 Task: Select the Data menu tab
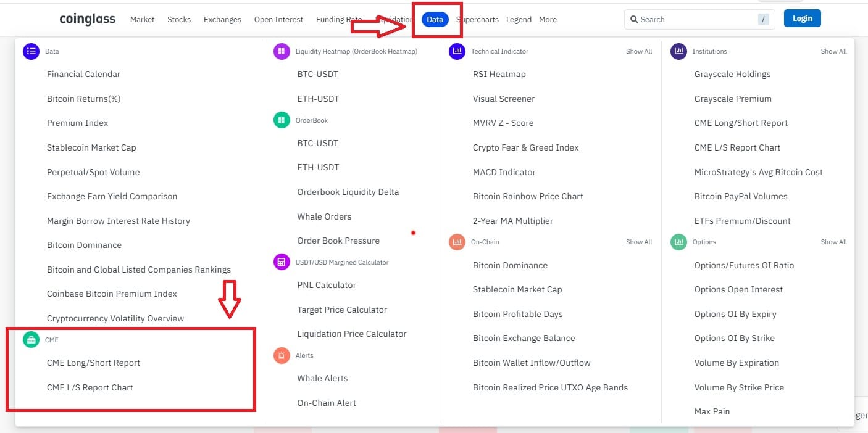[435, 20]
